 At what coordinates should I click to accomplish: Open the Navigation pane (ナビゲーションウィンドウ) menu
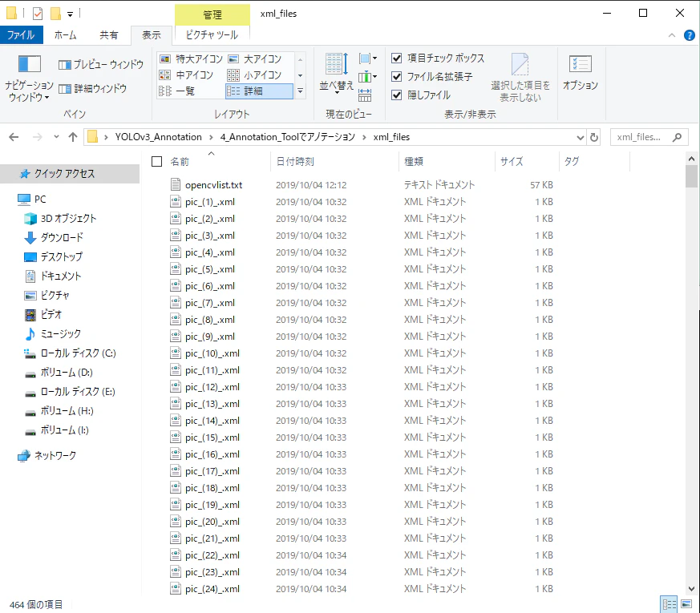29,78
